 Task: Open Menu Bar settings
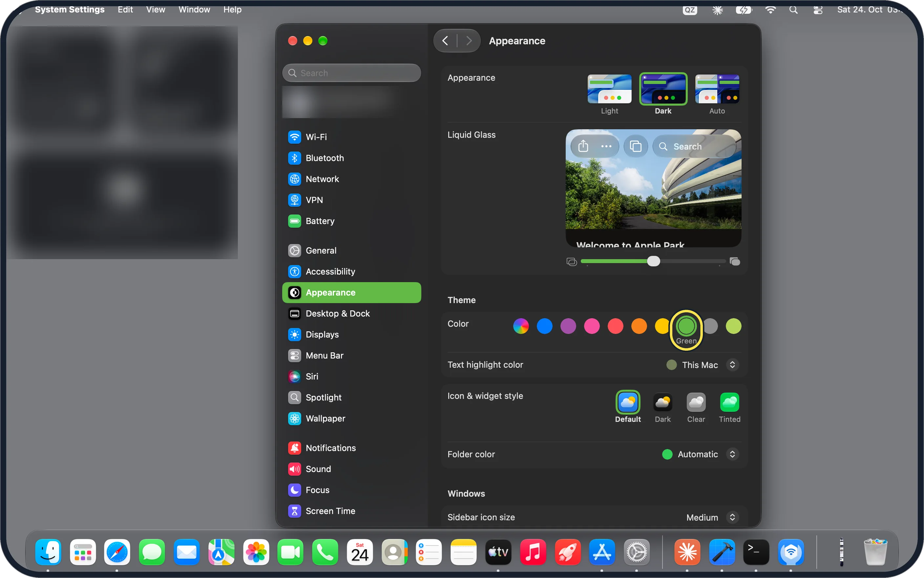point(351,356)
